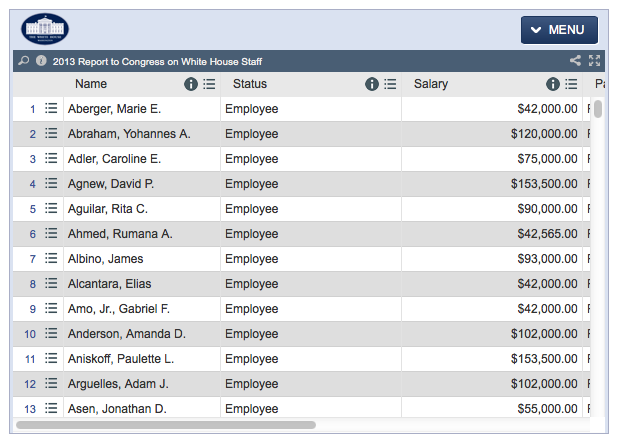Open the Name column options menu
620x448 pixels.
(x=209, y=85)
